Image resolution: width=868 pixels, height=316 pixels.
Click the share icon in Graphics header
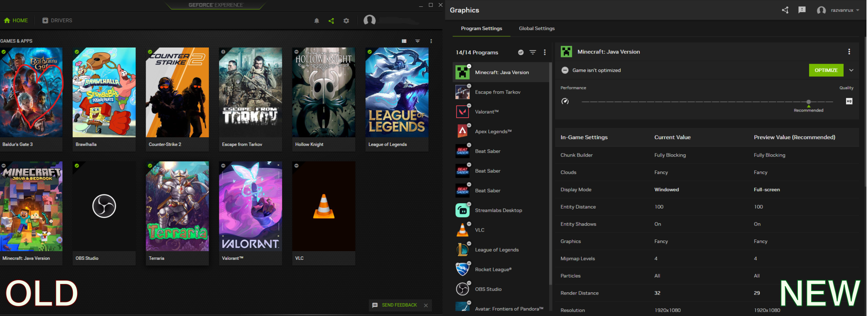[785, 10]
